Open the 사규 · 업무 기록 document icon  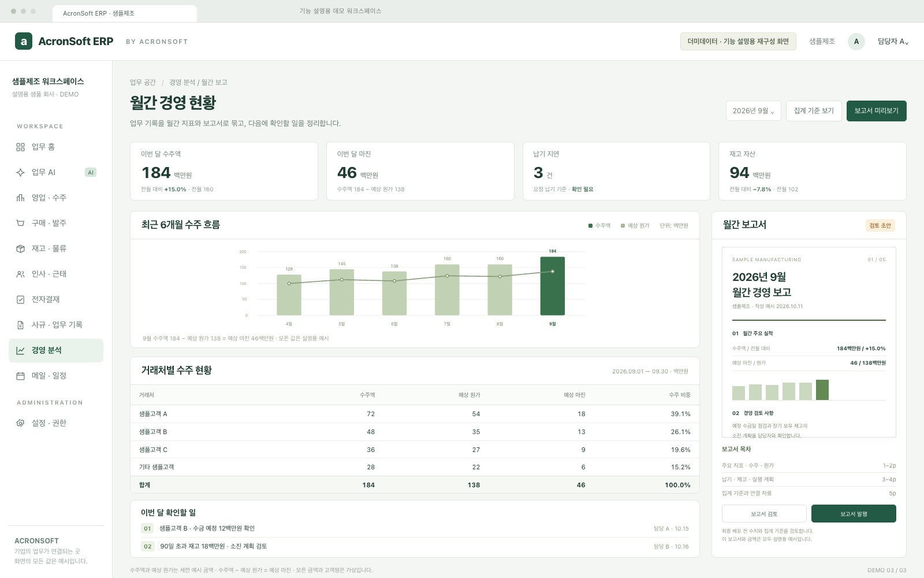click(20, 325)
